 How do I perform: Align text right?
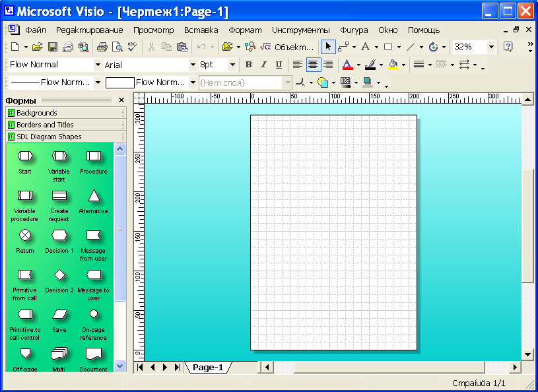(x=328, y=65)
